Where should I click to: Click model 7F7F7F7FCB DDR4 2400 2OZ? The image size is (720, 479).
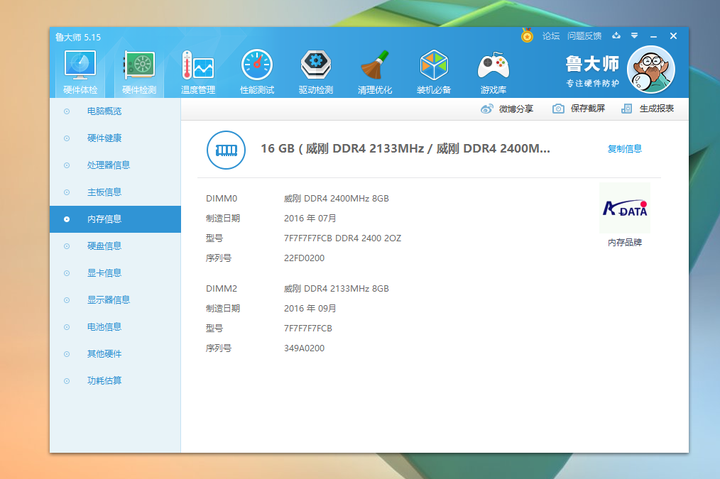click(343, 238)
